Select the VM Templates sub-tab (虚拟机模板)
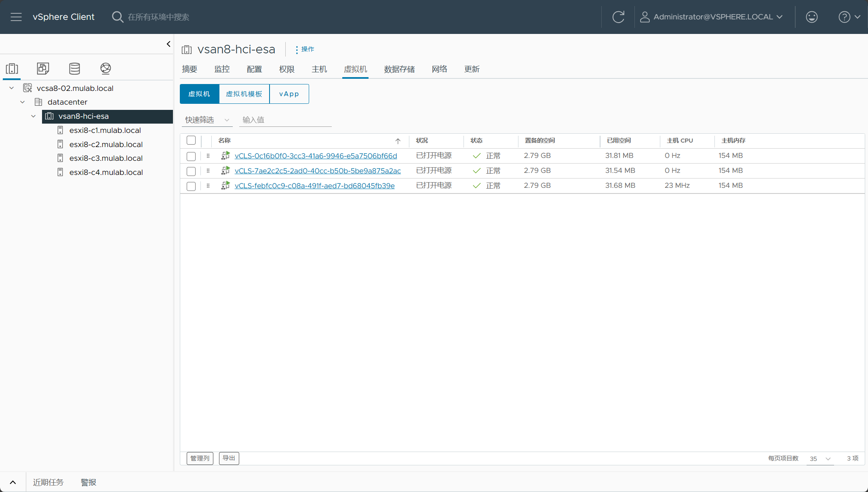This screenshot has width=868, height=492. point(244,94)
